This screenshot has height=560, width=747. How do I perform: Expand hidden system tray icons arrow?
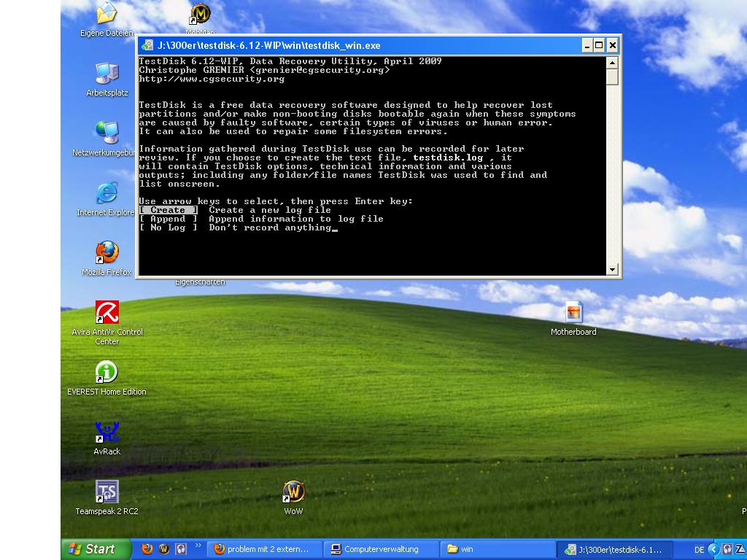click(x=713, y=550)
